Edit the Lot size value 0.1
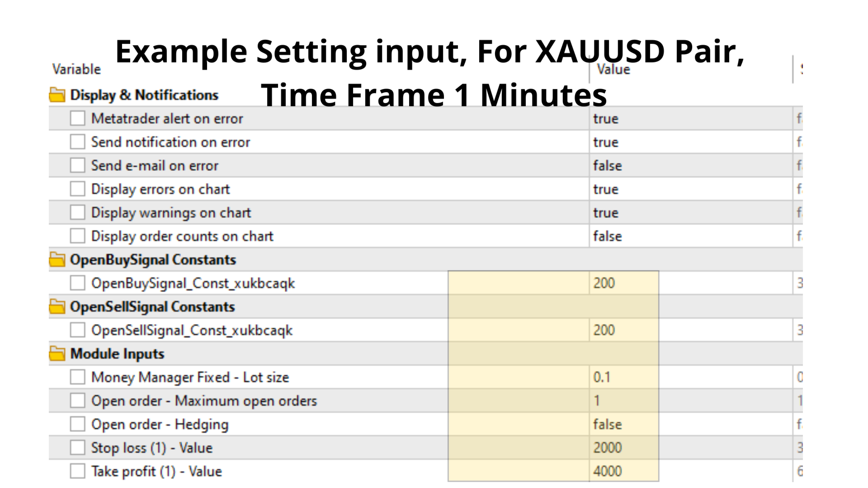 click(601, 377)
